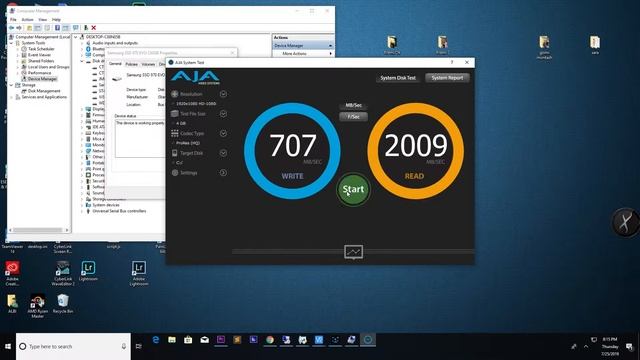The width and height of the screenshot is (640, 360).
Task: Click the left pane horizontal scrollbar
Action: pyautogui.click(x=39, y=230)
